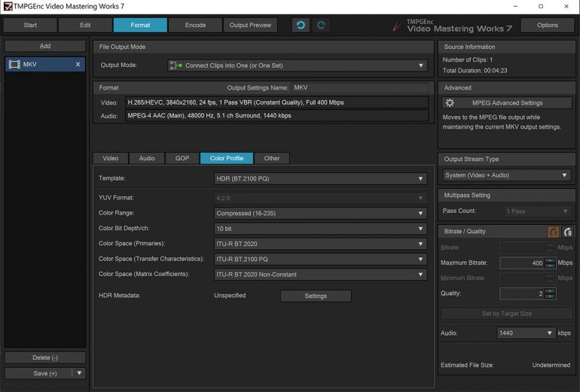The height and width of the screenshot is (392, 580).
Task: Click the orange video bitrate mode icon
Action: (554, 232)
